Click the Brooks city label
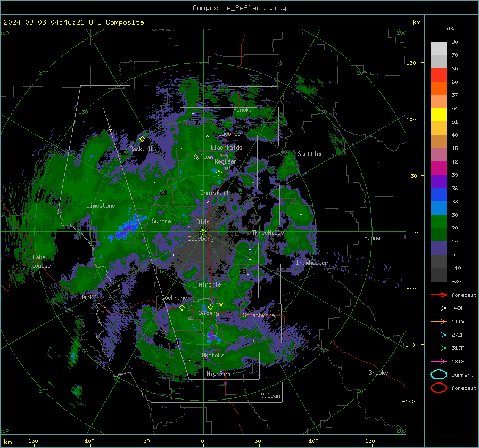 [x=378, y=373]
